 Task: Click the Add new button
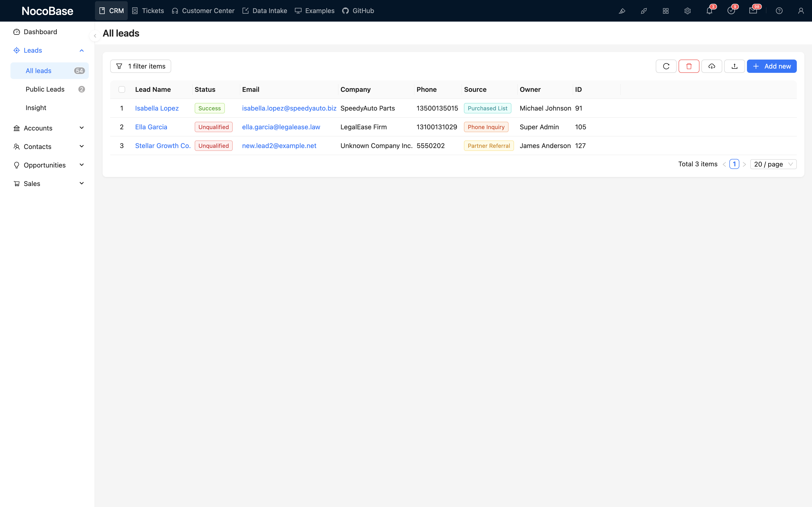(x=771, y=66)
